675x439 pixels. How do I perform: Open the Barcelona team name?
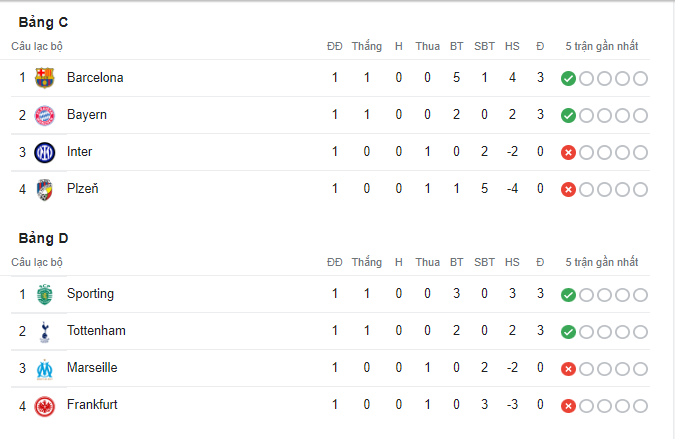(95, 77)
